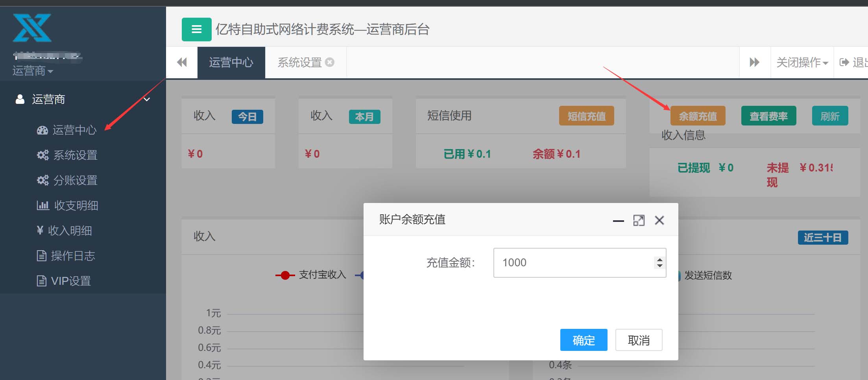Switch to the 运营中心 tab
This screenshot has height=380, width=868.
pos(231,62)
